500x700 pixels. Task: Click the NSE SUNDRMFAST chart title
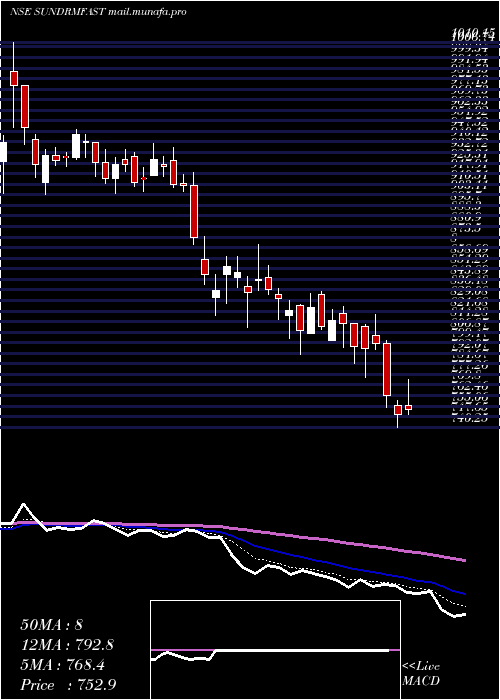(x=58, y=12)
